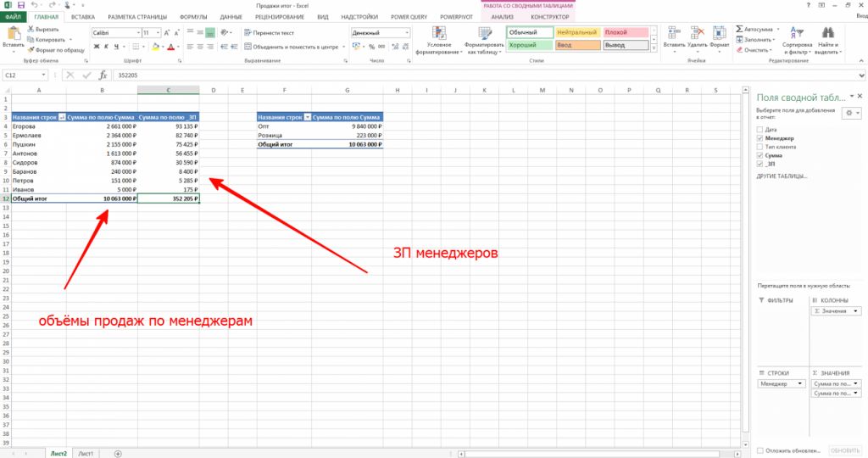Click the Автосумма sigma icon
This screenshot has height=458, width=868.
(739, 29)
